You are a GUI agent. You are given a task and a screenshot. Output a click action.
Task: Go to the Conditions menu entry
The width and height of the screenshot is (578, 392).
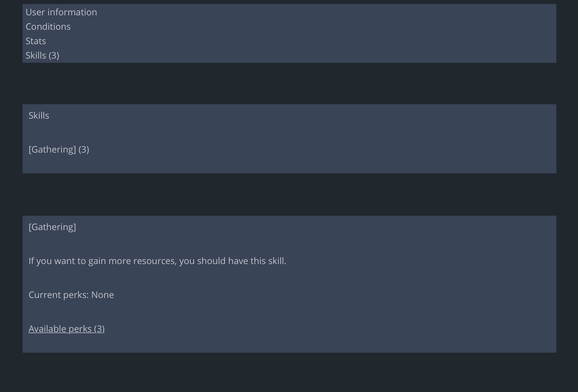point(48,27)
